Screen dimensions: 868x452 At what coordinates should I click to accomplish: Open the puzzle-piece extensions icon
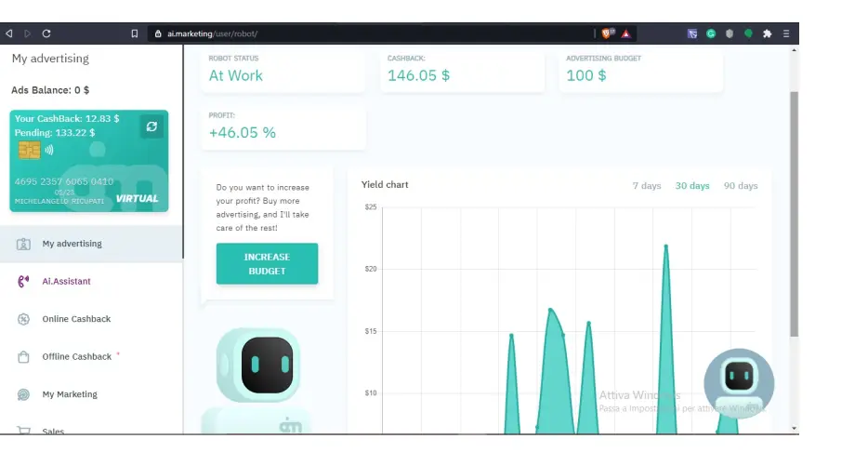768,33
